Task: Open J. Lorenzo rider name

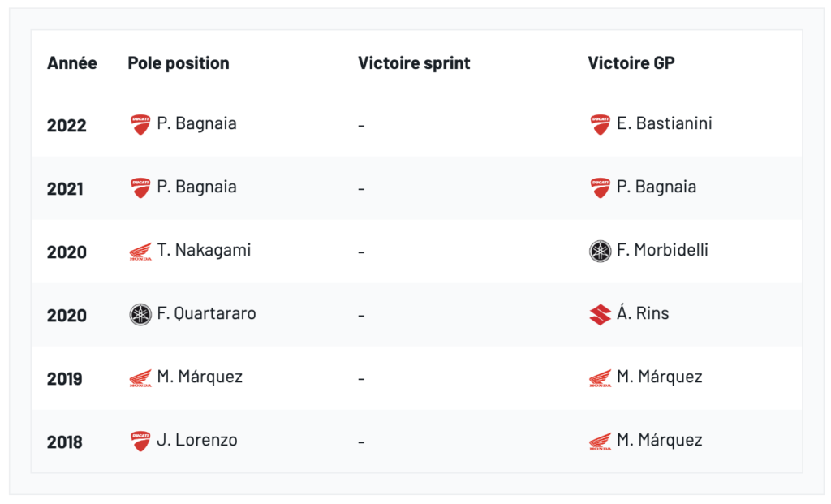Action: [197, 440]
